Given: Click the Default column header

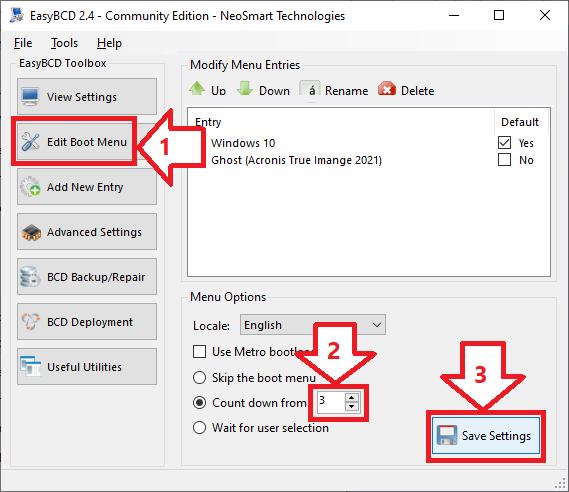Looking at the screenshot, I should (520, 122).
